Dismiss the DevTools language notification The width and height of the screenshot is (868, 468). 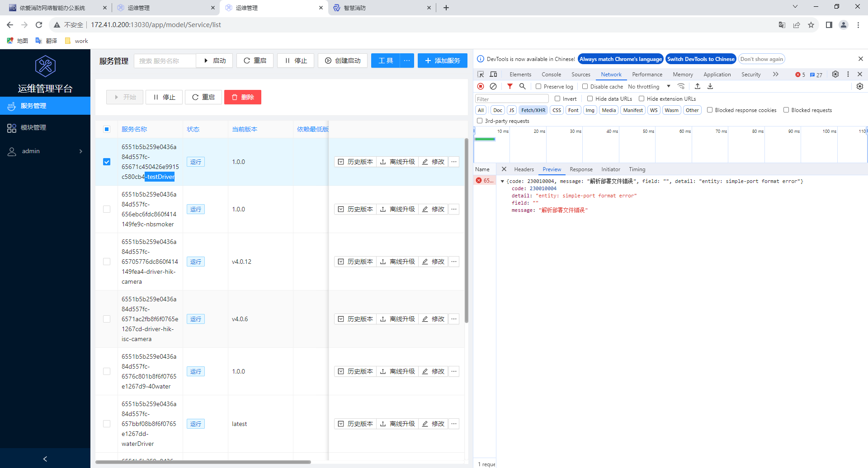pyautogui.click(x=861, y=59)
